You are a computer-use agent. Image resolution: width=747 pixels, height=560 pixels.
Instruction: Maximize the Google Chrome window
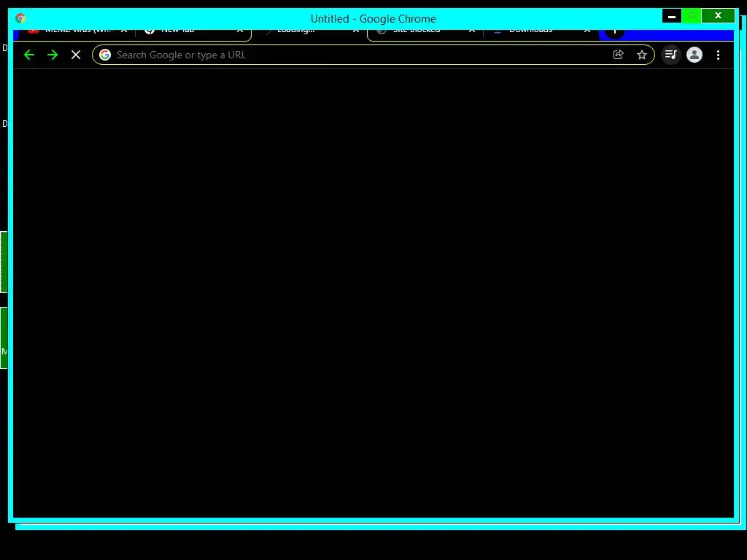[692, 16]
